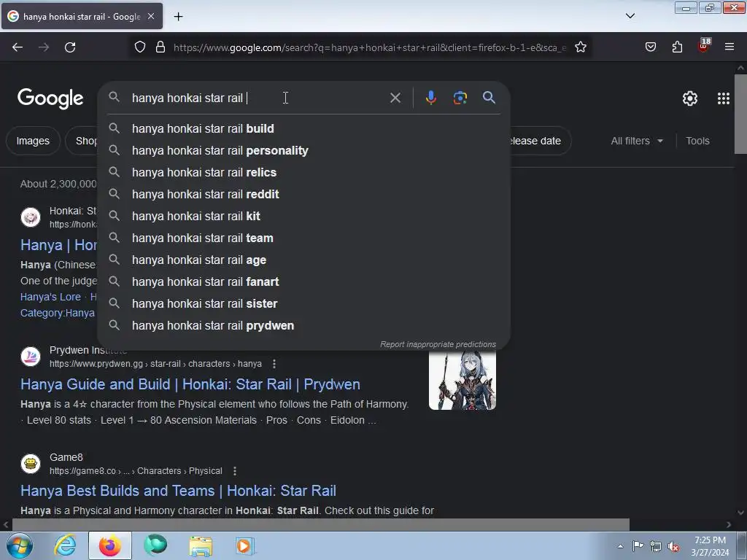
Task: Choose the 'personality' search suggestion
Action: [303, 150]
